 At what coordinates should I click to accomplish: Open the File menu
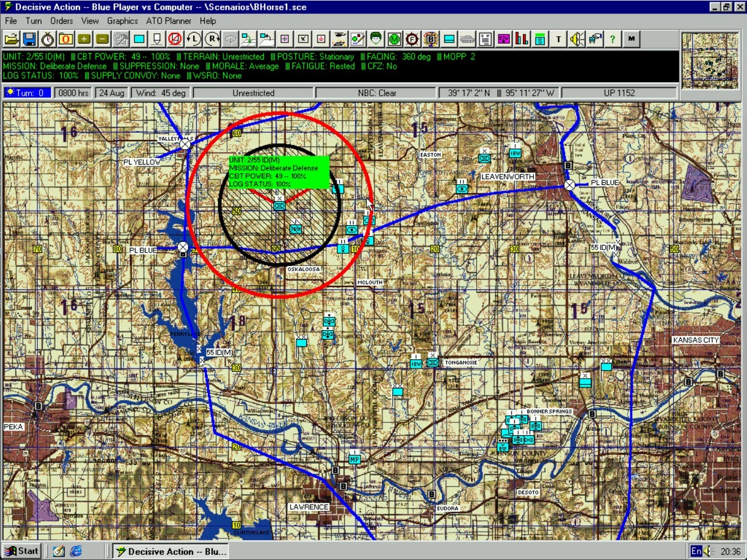11,21
